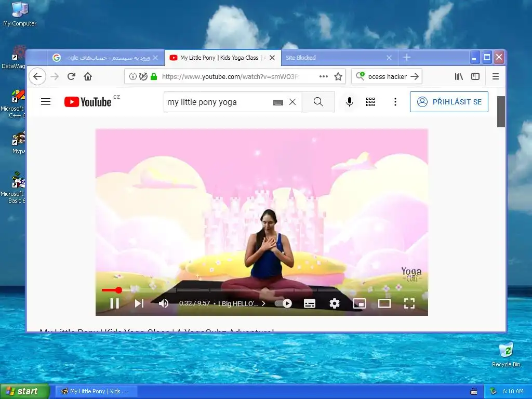Click the browser search field
This screenshot has height=399, width=532.
[387, 76]
